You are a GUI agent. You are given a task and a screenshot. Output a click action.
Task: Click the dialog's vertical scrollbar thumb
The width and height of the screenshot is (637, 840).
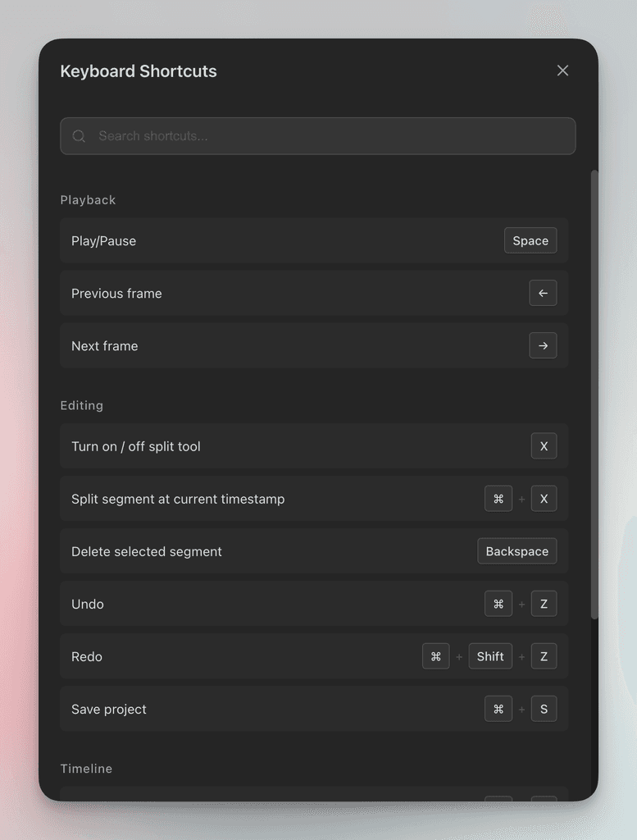click(x=594, y=394)
